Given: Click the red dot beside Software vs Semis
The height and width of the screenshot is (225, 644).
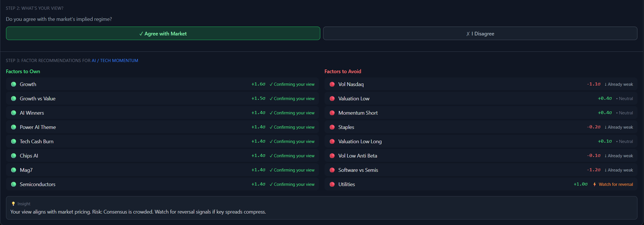Looking at the screenshot, I should [x=332, y=170].
